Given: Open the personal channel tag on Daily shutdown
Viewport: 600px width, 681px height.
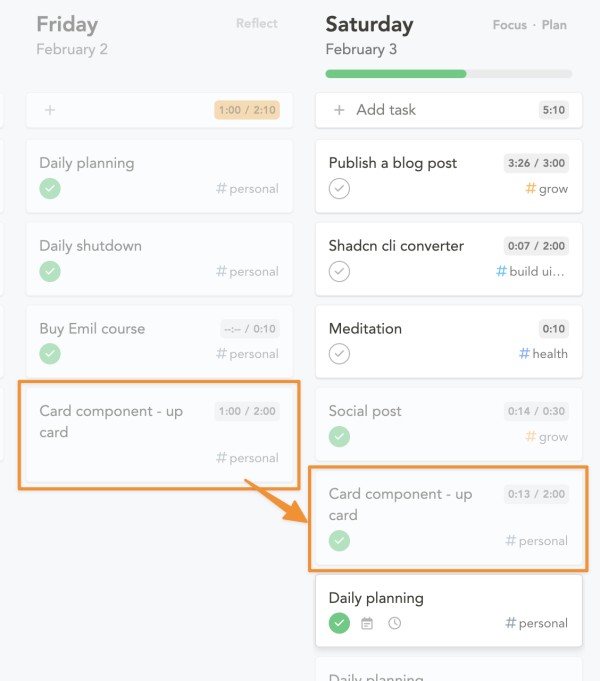Looking at the screenshot, I should [247, 271].
